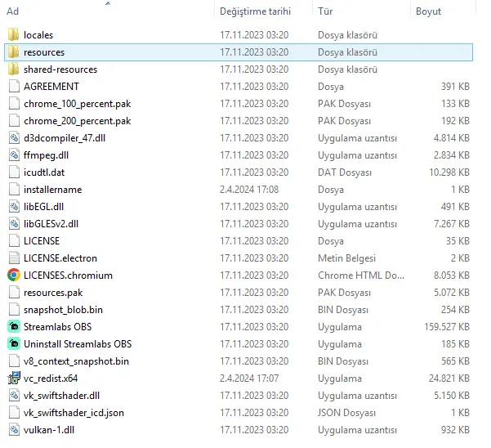Screen dimensions: 491x448
Task: Click the LICENSE.electron text document icon
Action: pos(14,258)
